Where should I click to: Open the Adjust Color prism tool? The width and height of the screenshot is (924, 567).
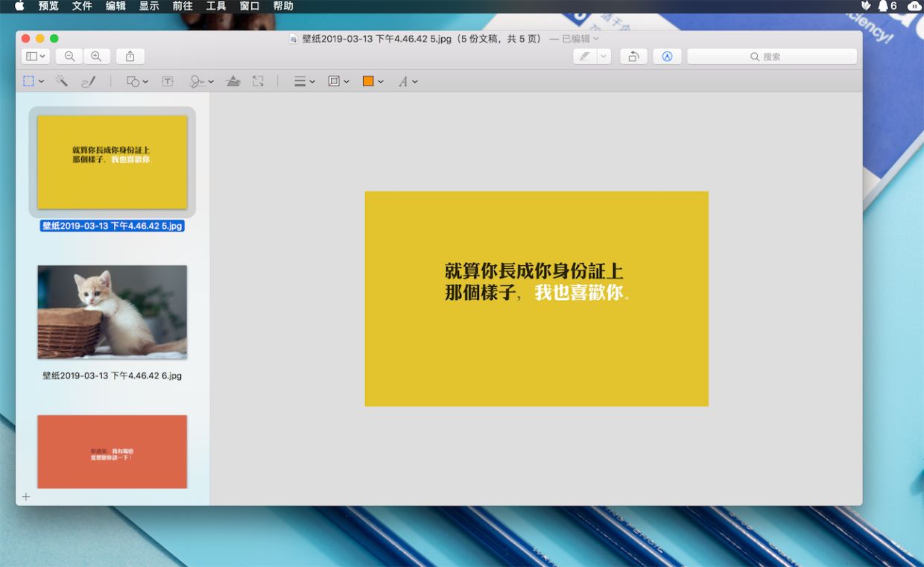[x=233, y=81]
